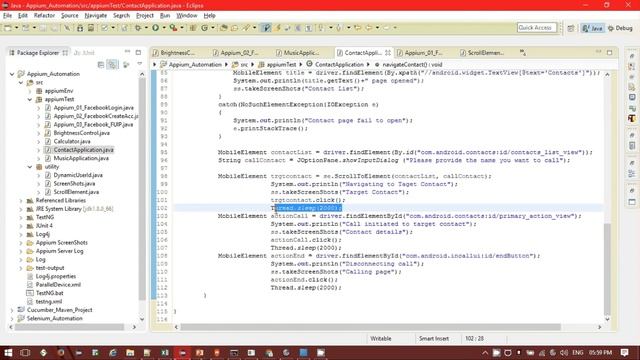Select testng.xml in Package Explorer
The width and height of the screenshot is (640, 360).
[x=49, y=302]
